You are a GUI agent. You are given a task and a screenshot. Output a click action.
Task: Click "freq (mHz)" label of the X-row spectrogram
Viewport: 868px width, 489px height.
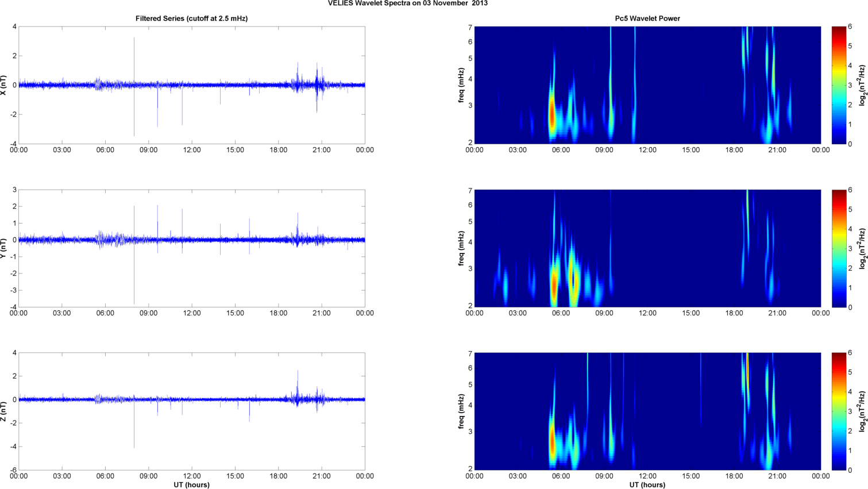pyautogui.click(x=461, y=85)
